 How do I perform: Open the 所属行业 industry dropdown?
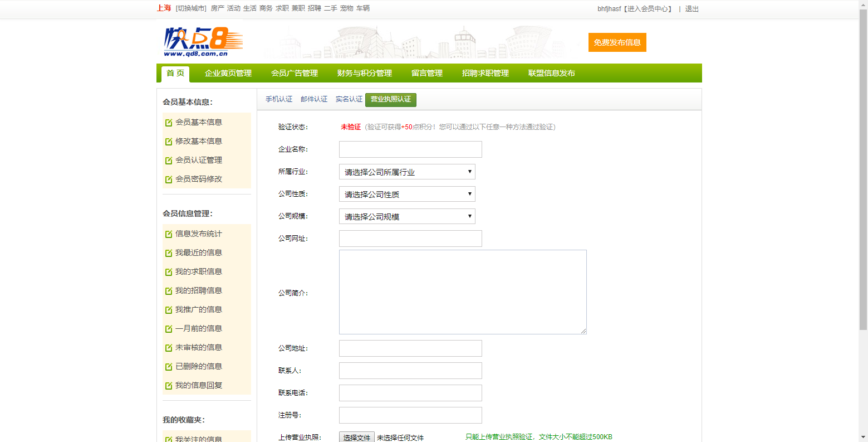click(x=406, y=172)
